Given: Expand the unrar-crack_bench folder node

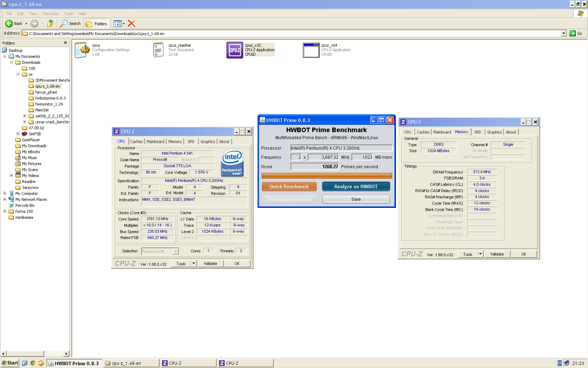Looking at the screenshot, I should [24, 122].
